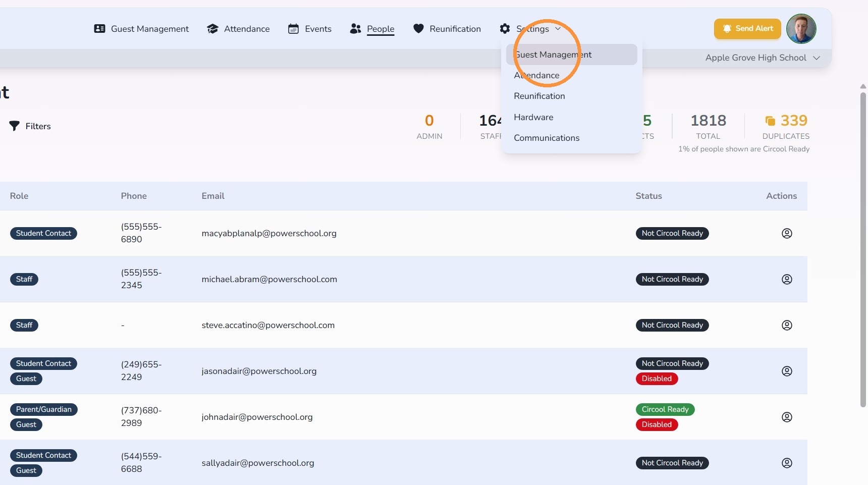Go to the Reunification tab

447,29
